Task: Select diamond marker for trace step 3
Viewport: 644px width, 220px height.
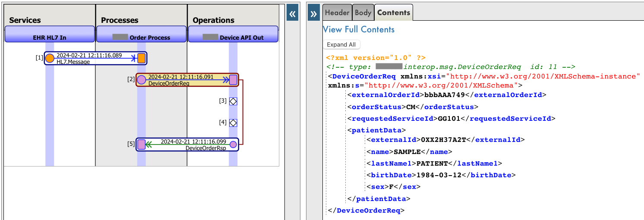Action: [x=233, y=101]
